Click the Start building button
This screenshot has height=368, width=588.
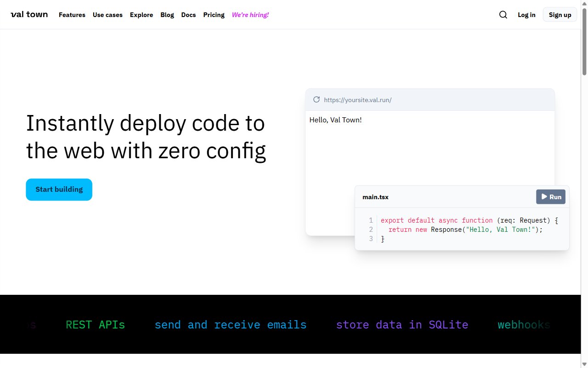(59, 190)
